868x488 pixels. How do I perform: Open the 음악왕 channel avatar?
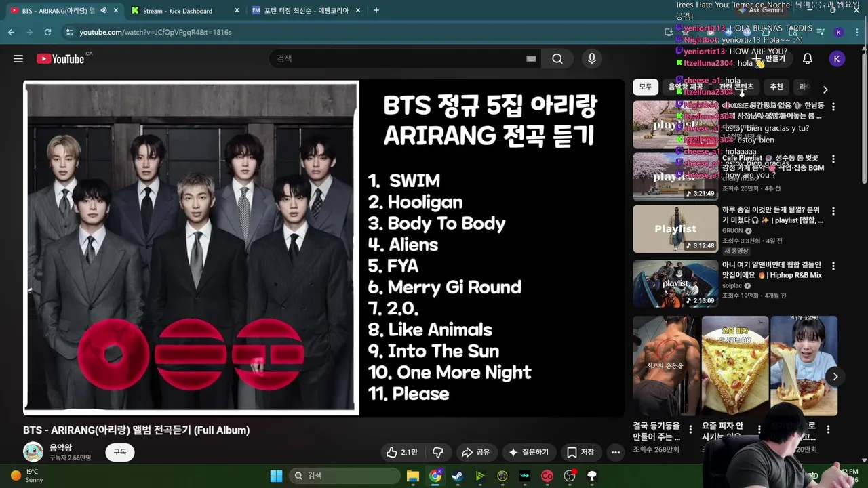click(x=33, y=452)
